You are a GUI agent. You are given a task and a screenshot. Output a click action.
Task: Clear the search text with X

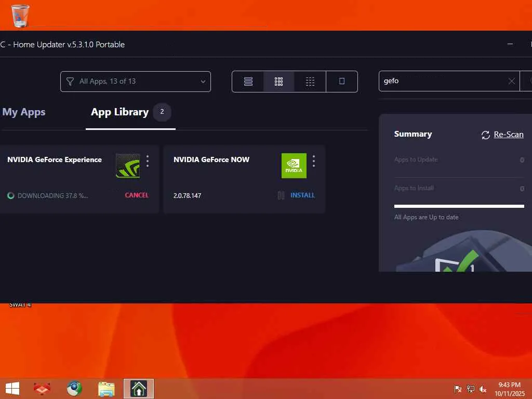click(511, 81)
